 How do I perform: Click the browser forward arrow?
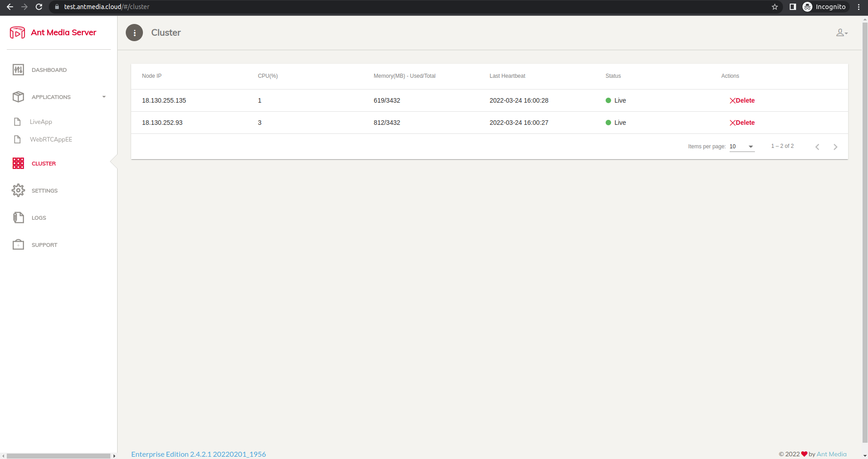pyautogui.click(x=24, y=7)
